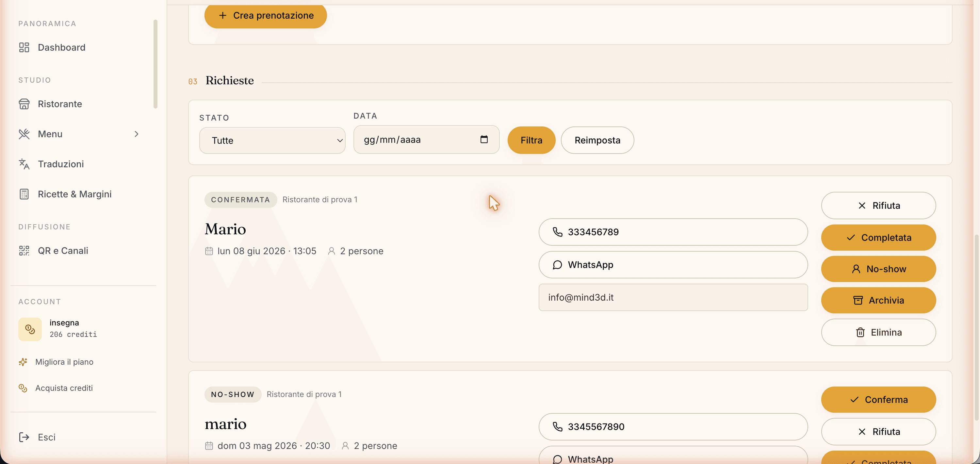Select the Menu sidebar item
The image size is (980, 464).
[x=50, y=134]
